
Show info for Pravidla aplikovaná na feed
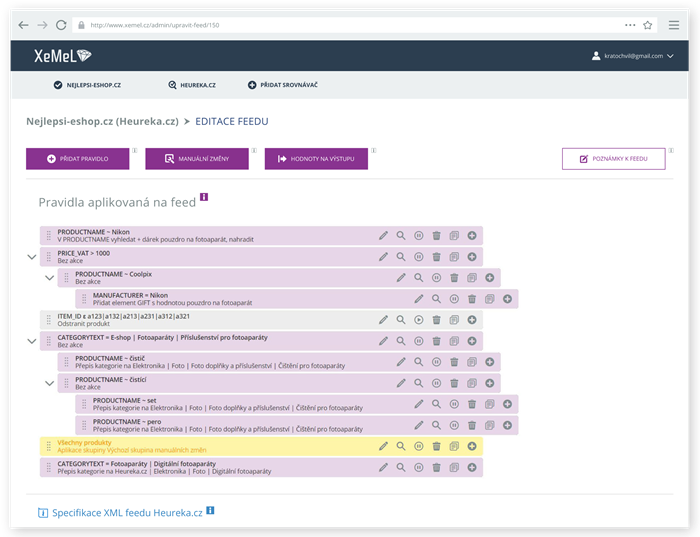204,197
